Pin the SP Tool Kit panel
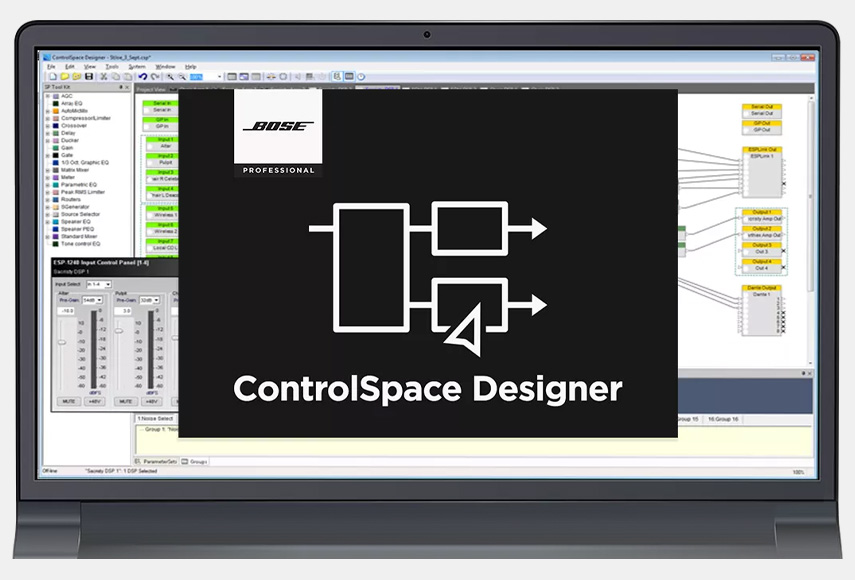This screenshot has height=580, width=855. click(121, 87)
